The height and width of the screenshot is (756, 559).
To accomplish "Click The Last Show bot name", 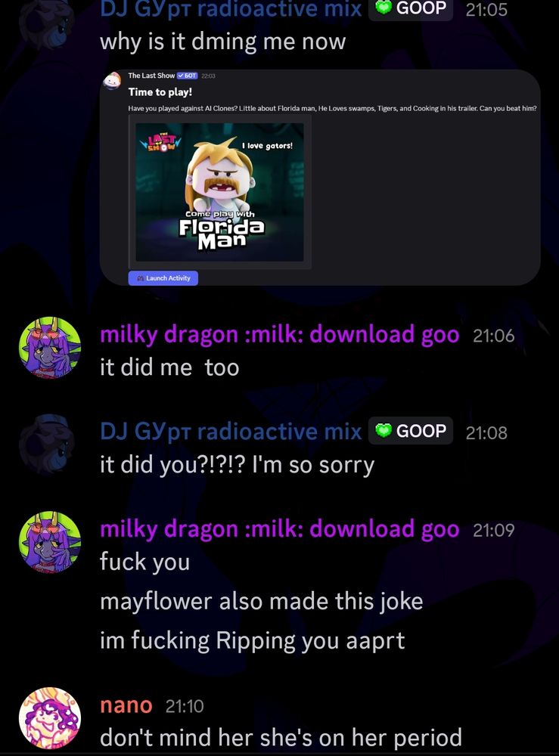I will pyautogui.click(x=151, y=75).
